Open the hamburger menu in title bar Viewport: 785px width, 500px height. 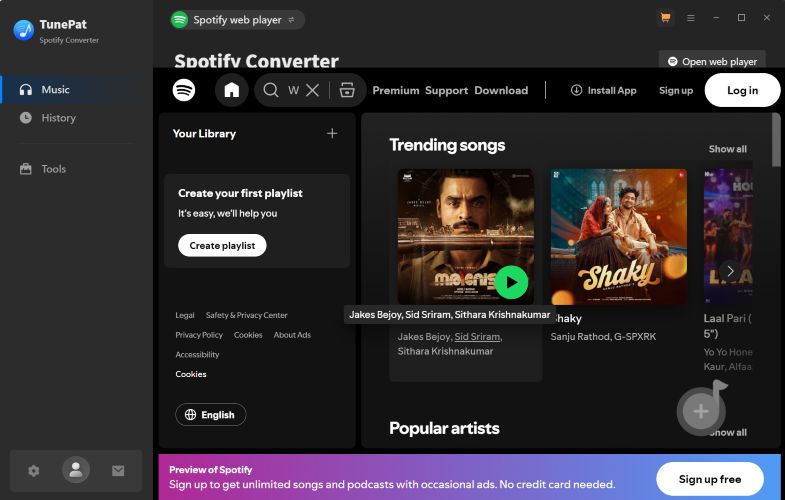691,18
